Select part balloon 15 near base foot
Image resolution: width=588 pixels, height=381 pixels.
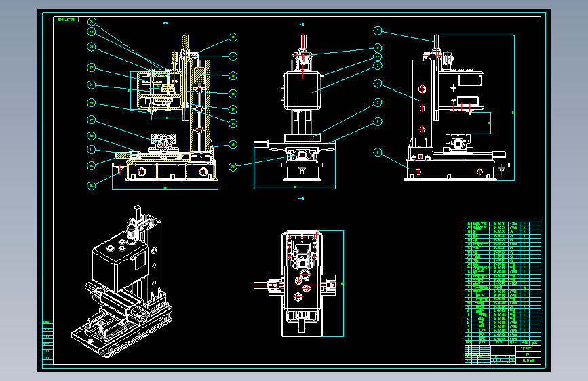pyautogui.click(x=91, y=186)
